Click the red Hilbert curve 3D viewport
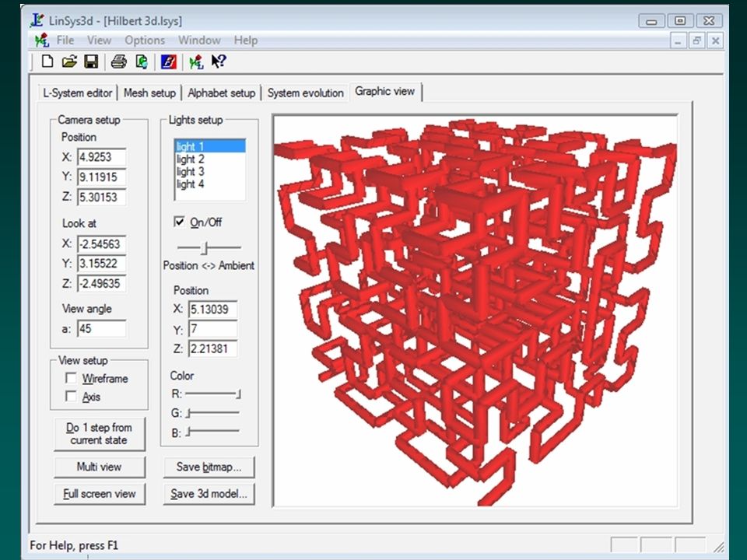 click(475, 311)
